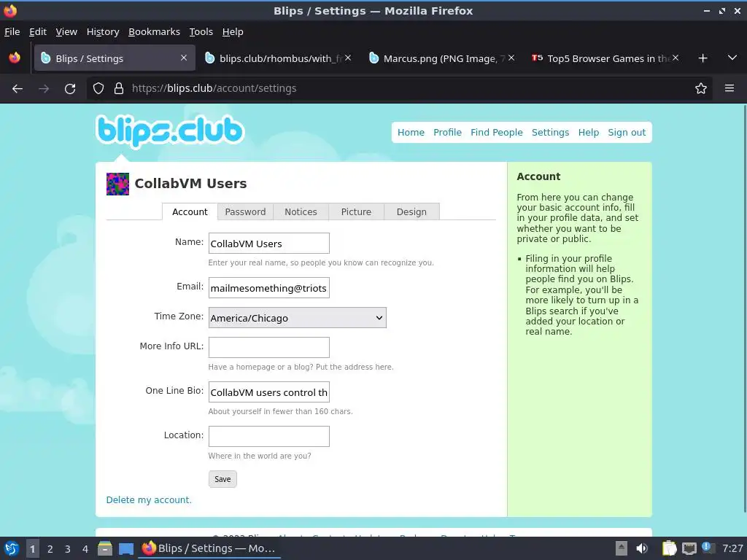Click the 7:27 clock
This screenshot has width=747, height=560.
(x=732, y=548)
